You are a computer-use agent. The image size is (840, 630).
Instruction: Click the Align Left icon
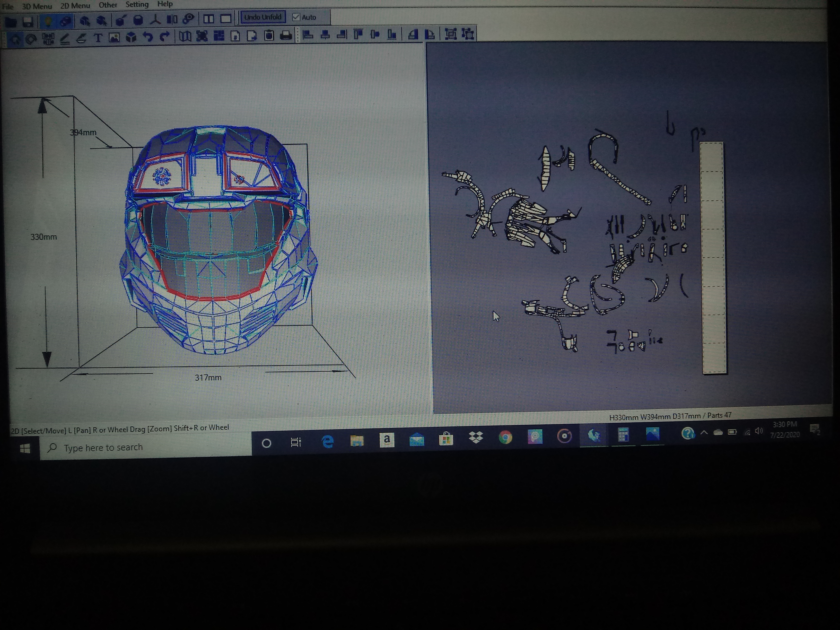(308, 35)
